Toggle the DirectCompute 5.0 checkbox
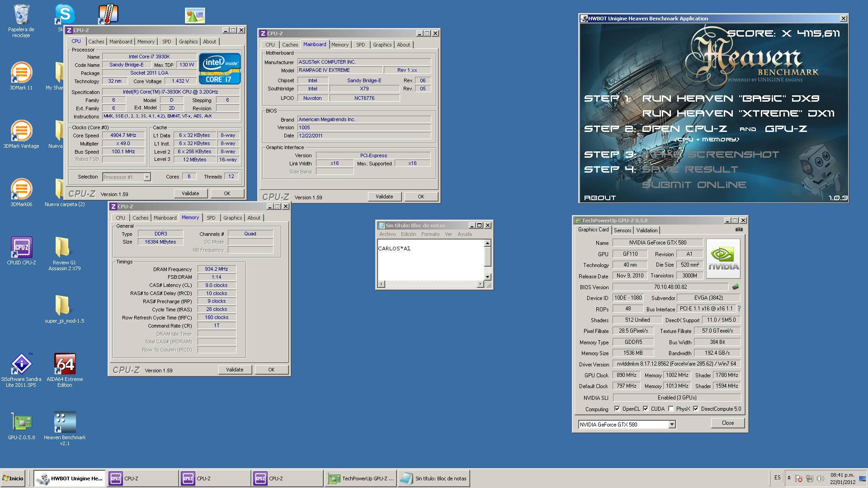 coord(696,408)
